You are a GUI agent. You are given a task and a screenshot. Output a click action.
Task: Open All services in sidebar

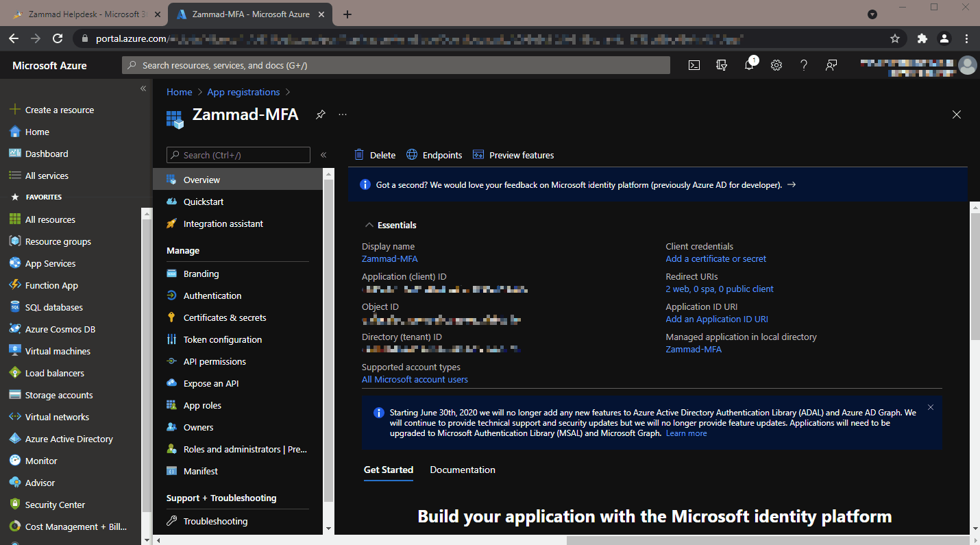click(71, 175)
